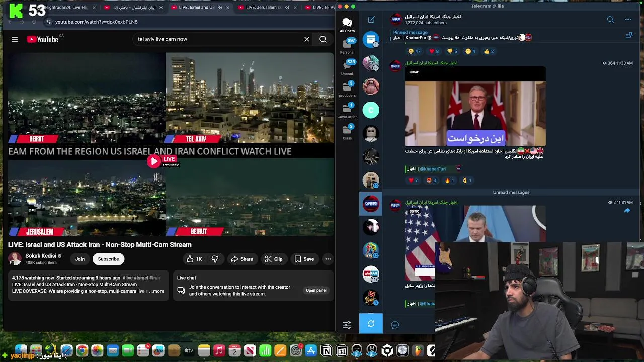Viewport: 644px width, 362px height.
Task: Open Telegram channel three-dot menu
Action: point(628,20)
